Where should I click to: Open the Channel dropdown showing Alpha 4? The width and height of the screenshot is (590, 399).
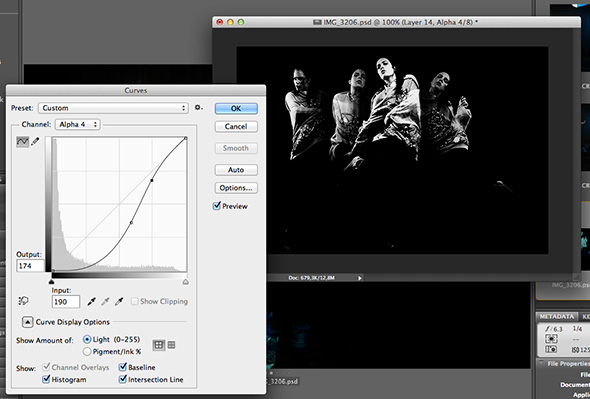point(78,124)
